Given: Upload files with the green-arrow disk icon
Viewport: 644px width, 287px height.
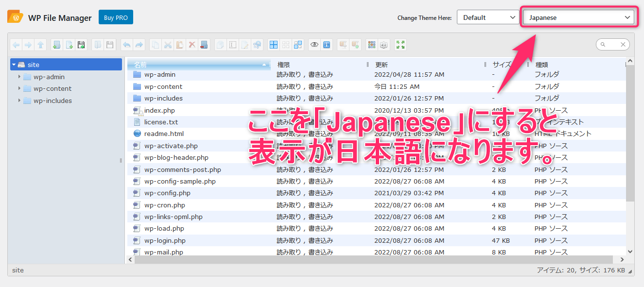Looking at the screenshot, I should [81, 45].
